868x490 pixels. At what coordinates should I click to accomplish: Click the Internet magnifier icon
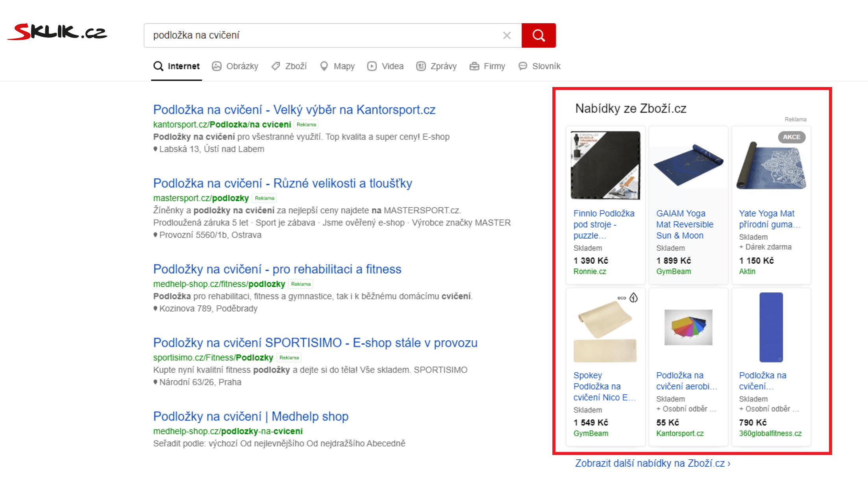[x=158, y=66]
